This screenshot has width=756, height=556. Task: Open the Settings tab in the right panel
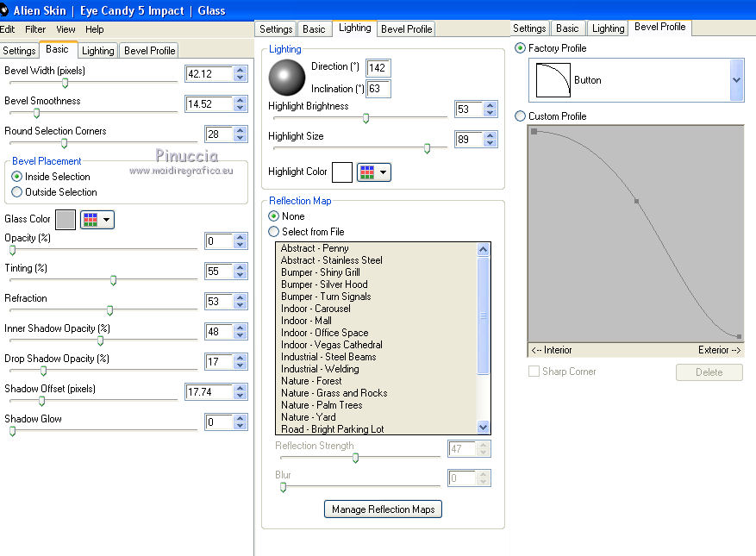[x=529, y=28]
